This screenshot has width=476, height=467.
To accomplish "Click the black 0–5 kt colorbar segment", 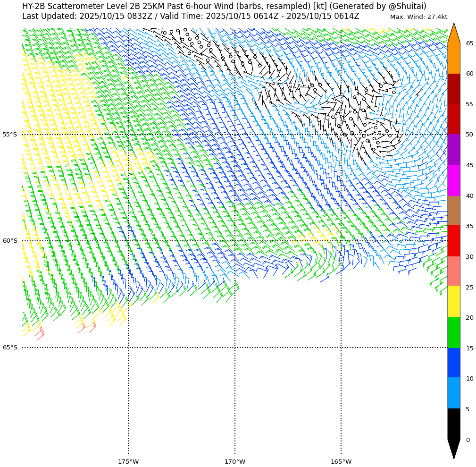I will coord(453,424).
